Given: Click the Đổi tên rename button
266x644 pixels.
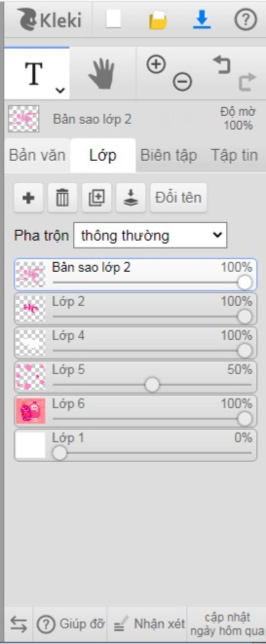Looking at the screenshot, I should tap(178, 198).
